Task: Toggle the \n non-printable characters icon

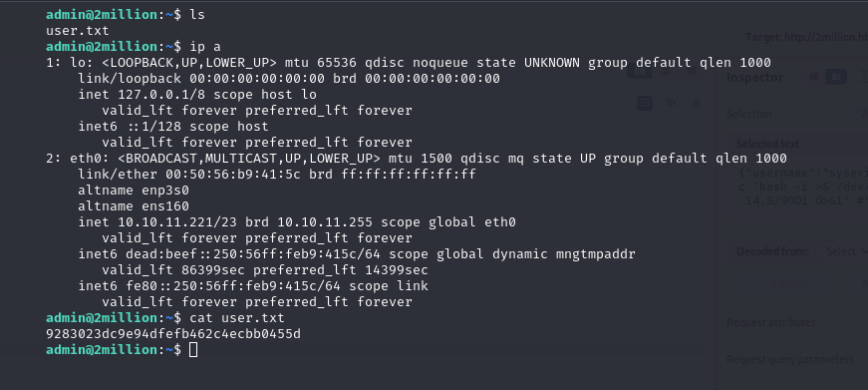Action: pos(671,103)
